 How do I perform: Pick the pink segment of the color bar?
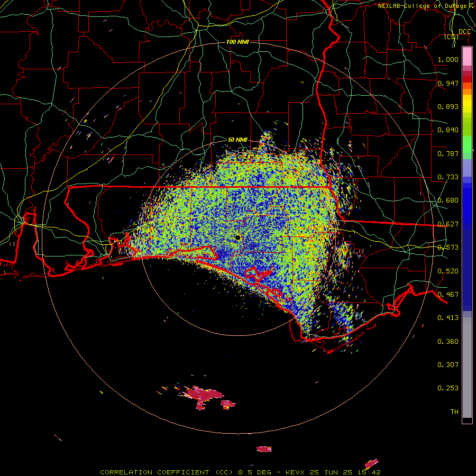467,57
